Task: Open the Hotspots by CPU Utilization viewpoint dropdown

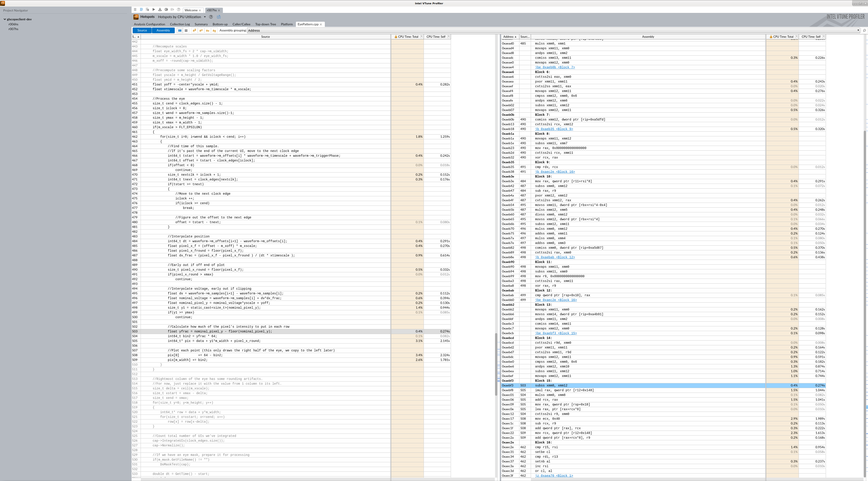Action: point(205,17)
